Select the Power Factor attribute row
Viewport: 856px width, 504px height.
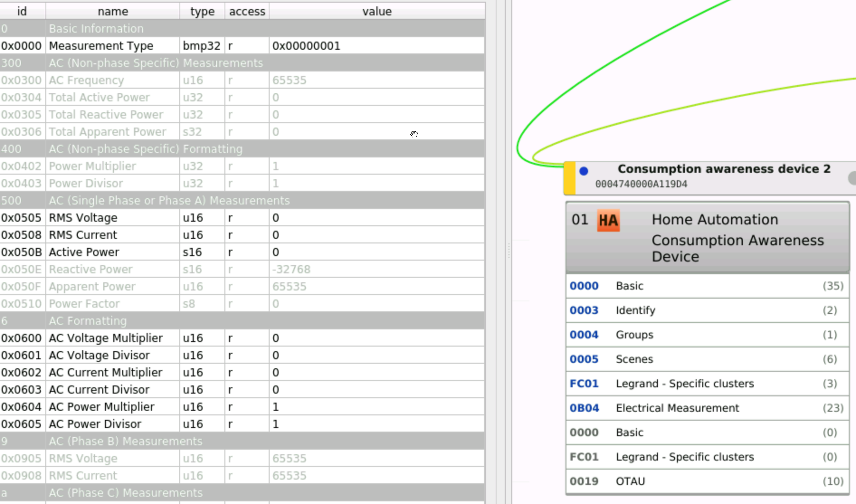point(243,304)
